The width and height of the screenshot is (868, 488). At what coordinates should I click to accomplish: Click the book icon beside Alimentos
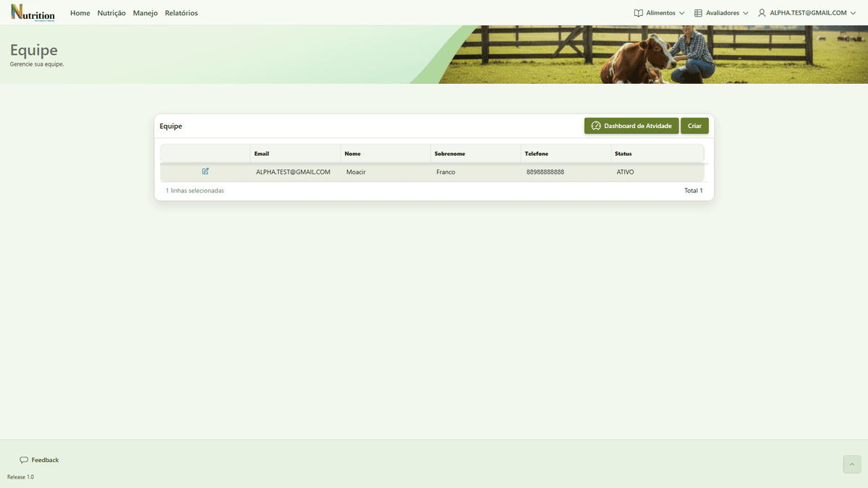639,13
